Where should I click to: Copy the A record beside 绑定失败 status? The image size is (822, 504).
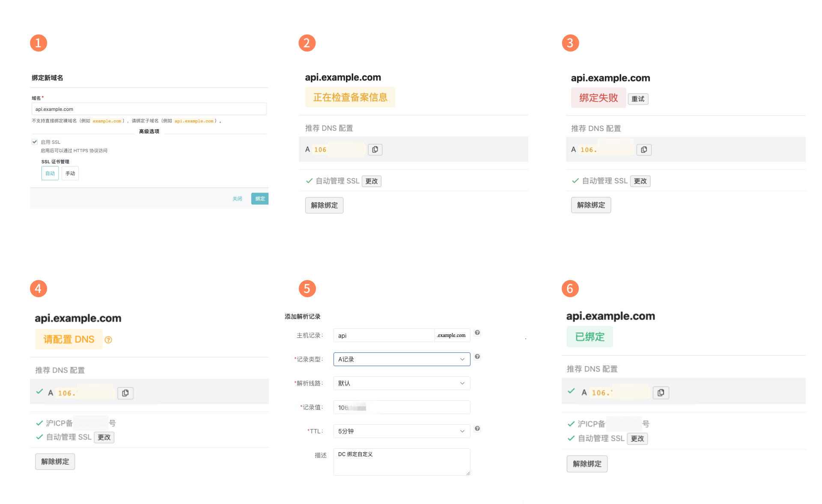point(643,149)
